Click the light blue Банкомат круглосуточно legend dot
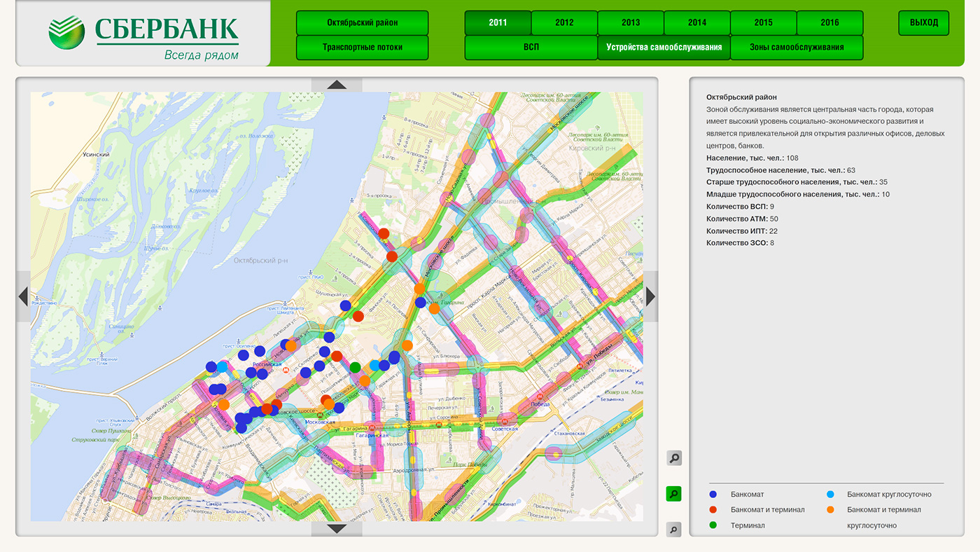This screenshot has width=980, height=552. coord(830,495)
